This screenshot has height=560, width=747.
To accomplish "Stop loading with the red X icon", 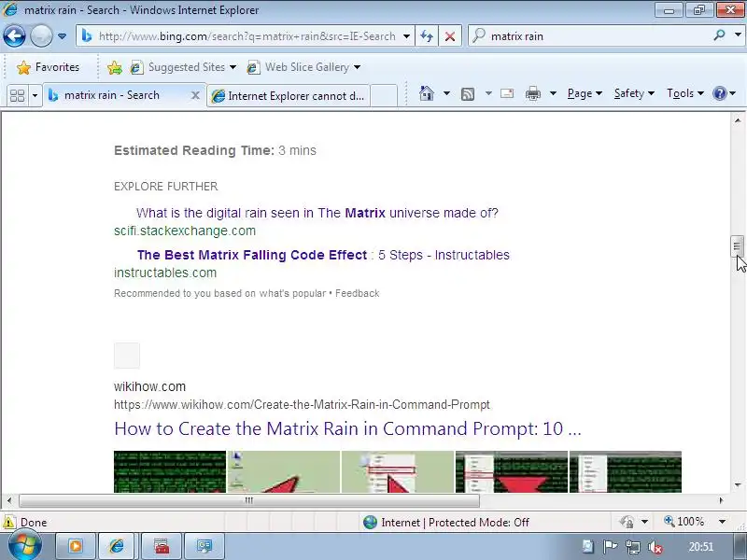I will click(x=449, y=36).
